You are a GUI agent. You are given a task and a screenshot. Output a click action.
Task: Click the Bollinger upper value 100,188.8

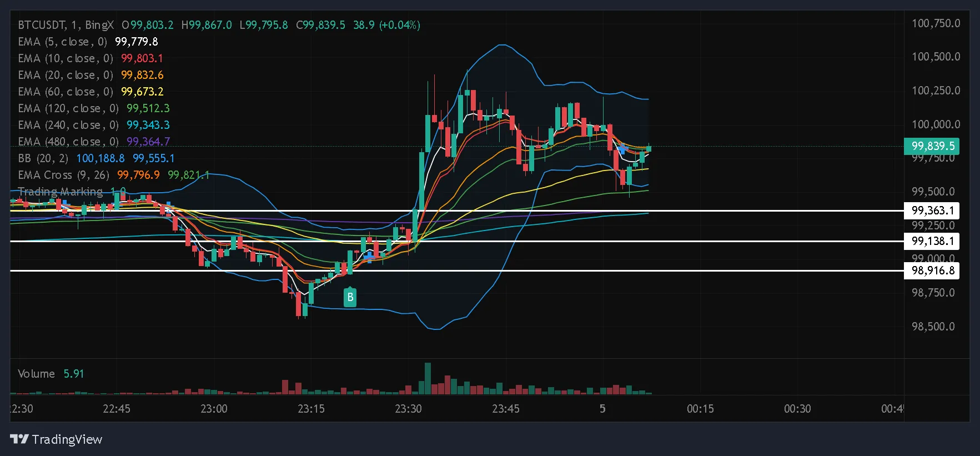[100, 158]
